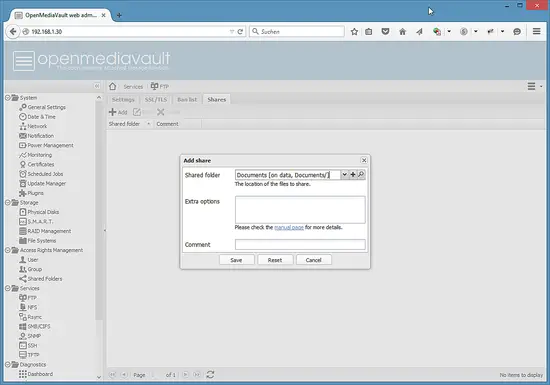550x385 pixels.
Task: Click the Comment input field in dialog
Action: click(x=300, y=244)
